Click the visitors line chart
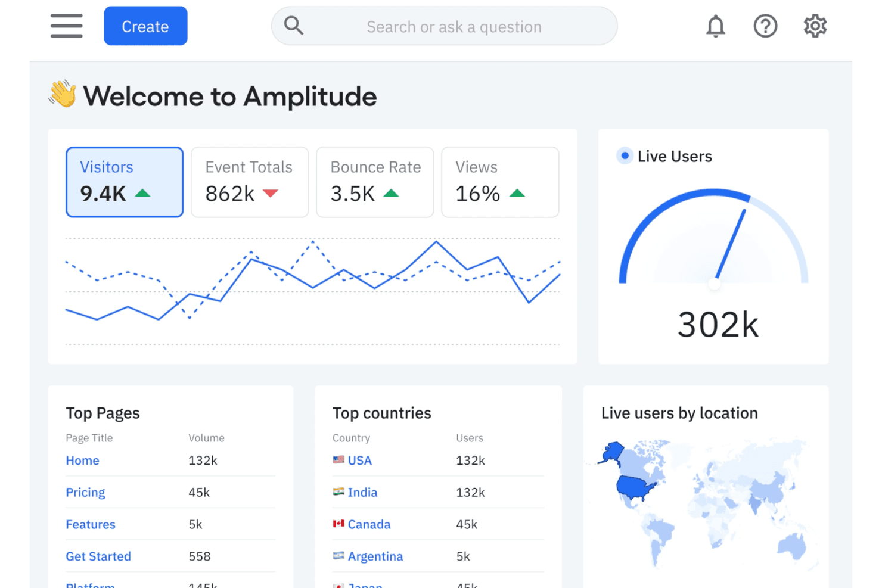882x588 pixels. [313, 291]
